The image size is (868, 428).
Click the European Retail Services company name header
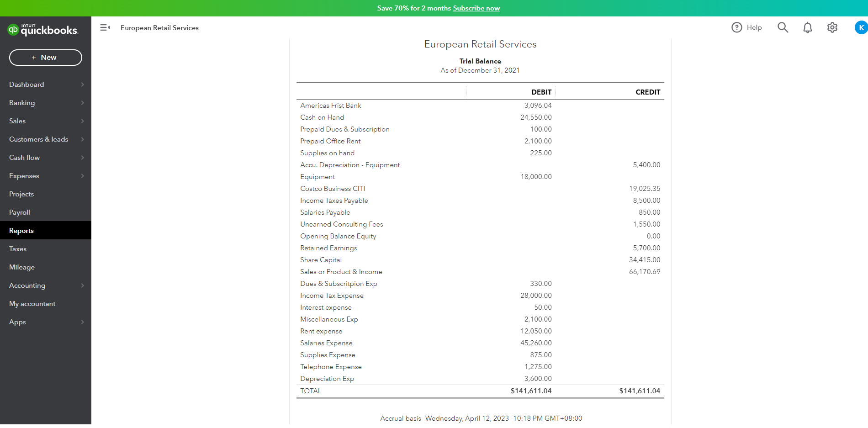pos(480,44)
